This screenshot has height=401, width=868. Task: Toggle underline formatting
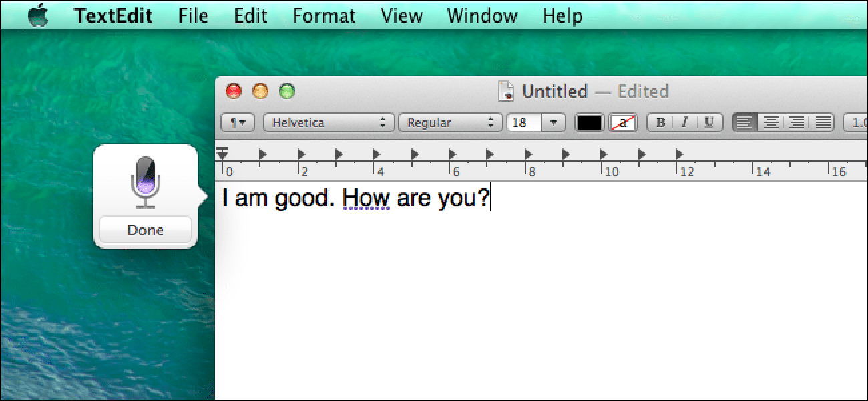click(x=709, y=123)
